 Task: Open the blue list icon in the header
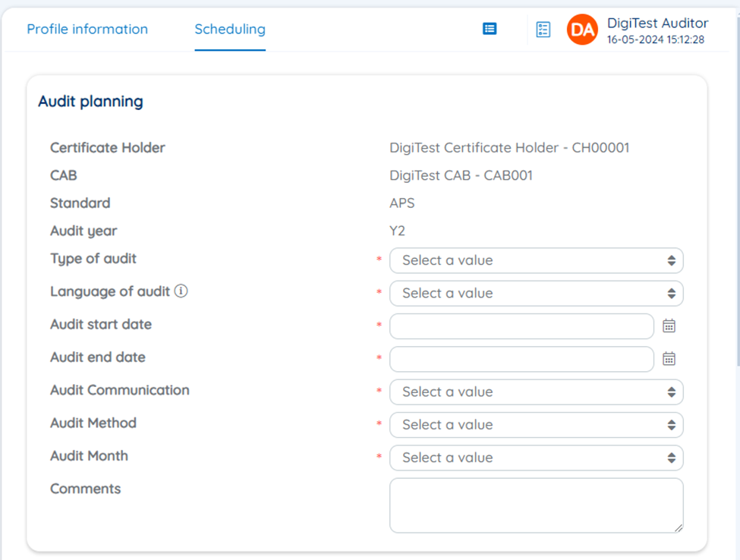(489, 29)
